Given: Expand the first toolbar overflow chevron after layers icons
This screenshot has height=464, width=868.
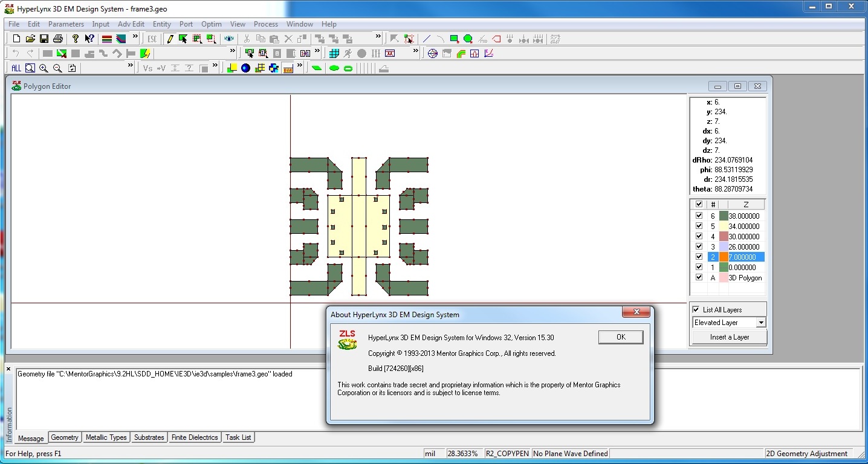Looking at the screenshot, I should (x=135, y=37).
